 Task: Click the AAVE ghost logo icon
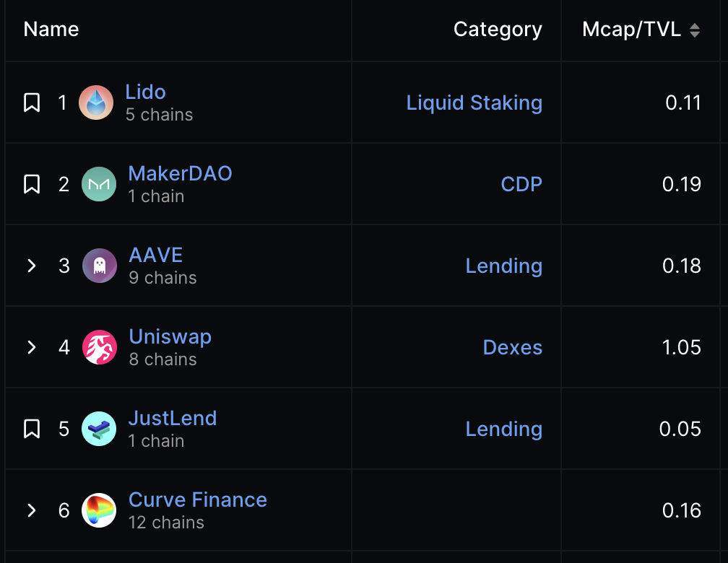(100, 266)
